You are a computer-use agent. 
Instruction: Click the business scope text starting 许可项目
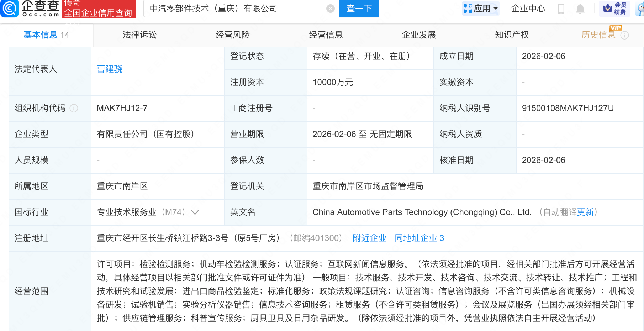tap(367, 291)
